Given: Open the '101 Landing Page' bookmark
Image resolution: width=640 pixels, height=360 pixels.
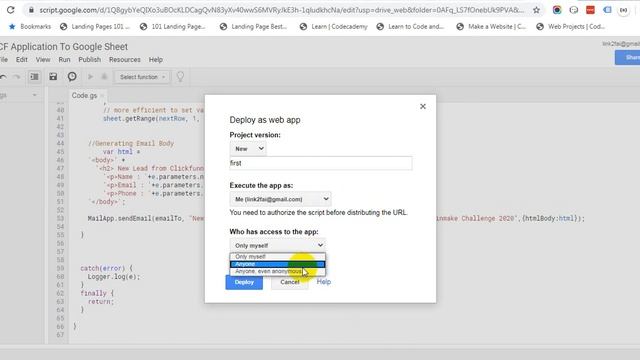Looking at the screenshot, I should 172,27.
